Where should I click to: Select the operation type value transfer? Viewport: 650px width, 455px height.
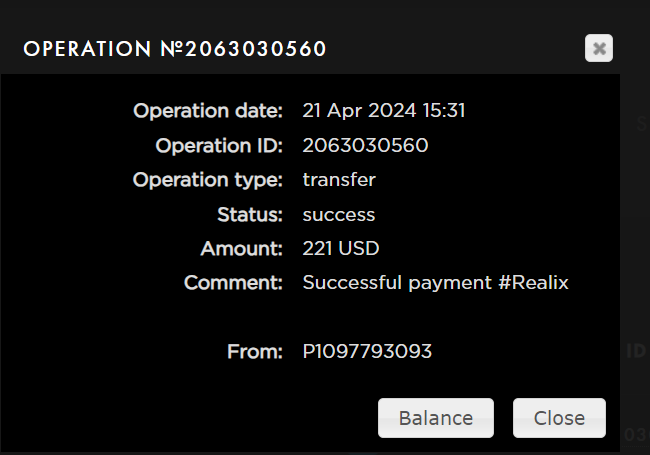click(339, 180)
